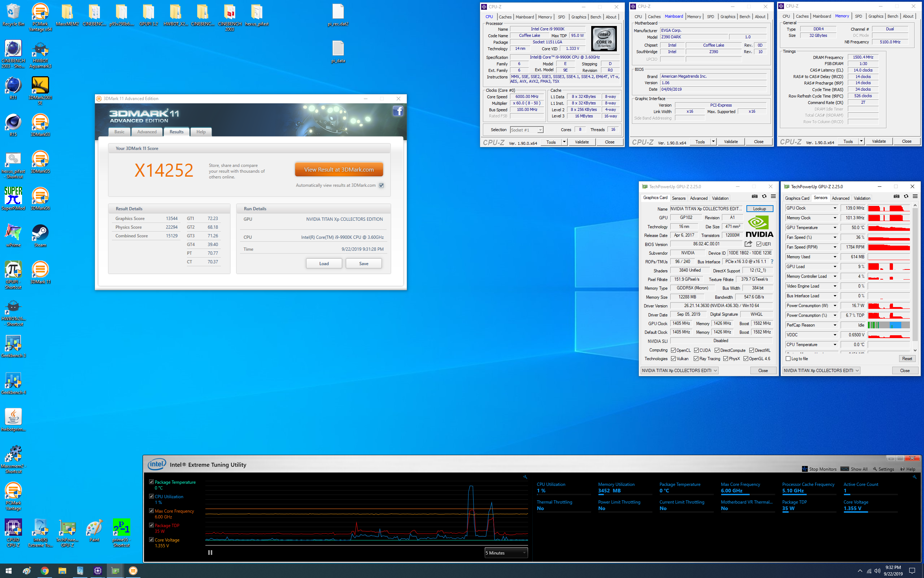Toggle OpenCL checkbox in GPU-Z

point(673,350)
